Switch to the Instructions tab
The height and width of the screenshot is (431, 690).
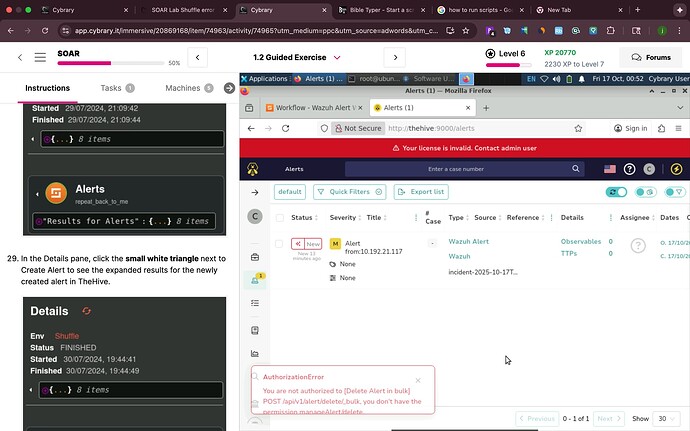(48, 88)
